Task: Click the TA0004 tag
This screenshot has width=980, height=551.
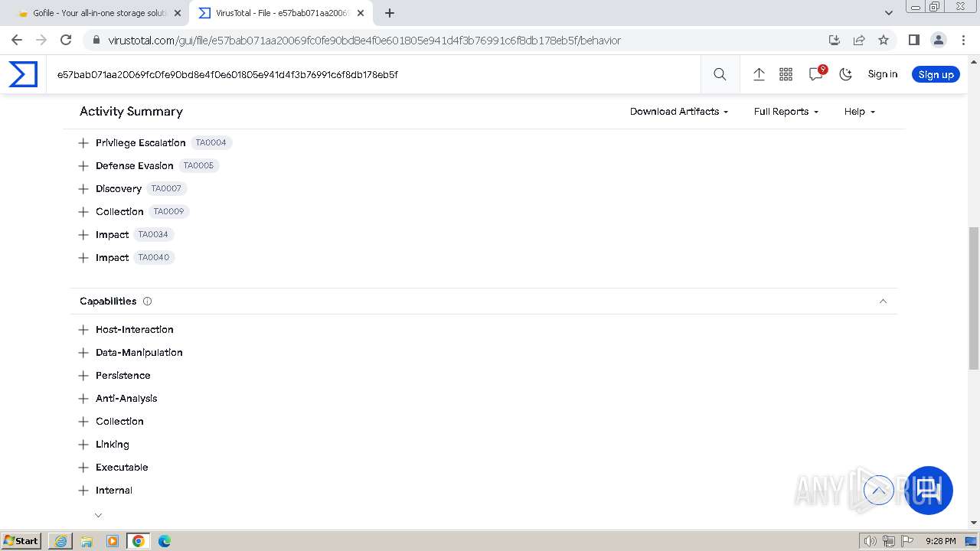Action: click(211, 142)
